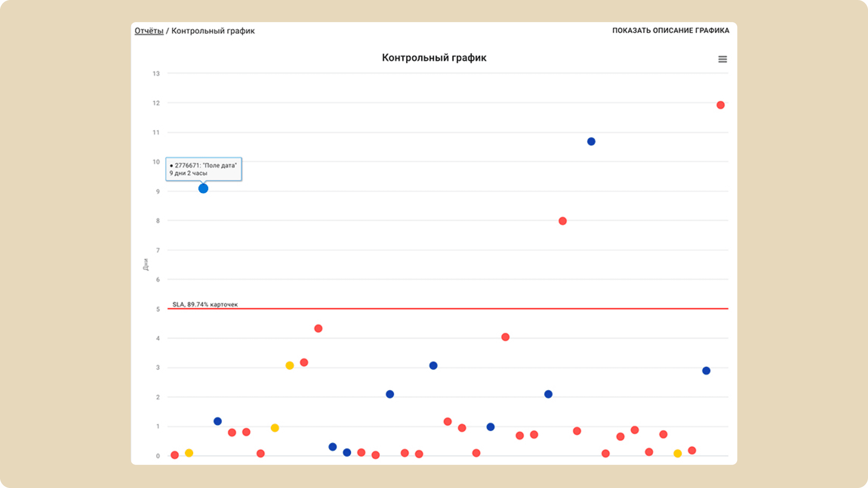The image size is (868, 488).
Task: Select the highlighted blue point at 9 days
Action: point(203,188)
